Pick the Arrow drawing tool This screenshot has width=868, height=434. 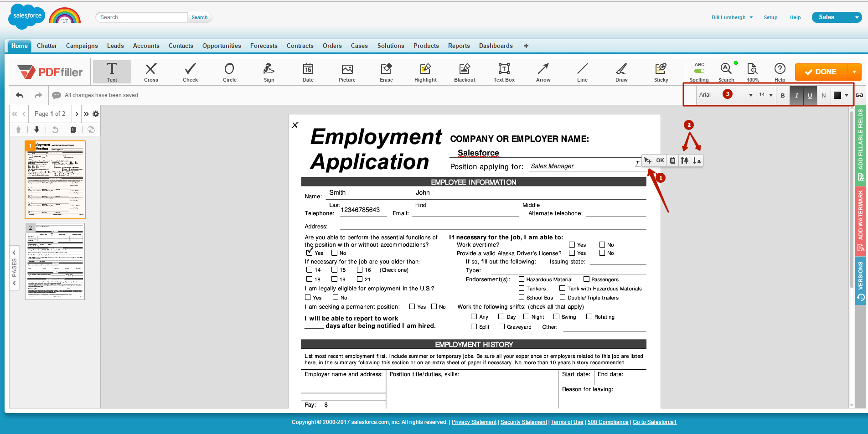[543, 72]
